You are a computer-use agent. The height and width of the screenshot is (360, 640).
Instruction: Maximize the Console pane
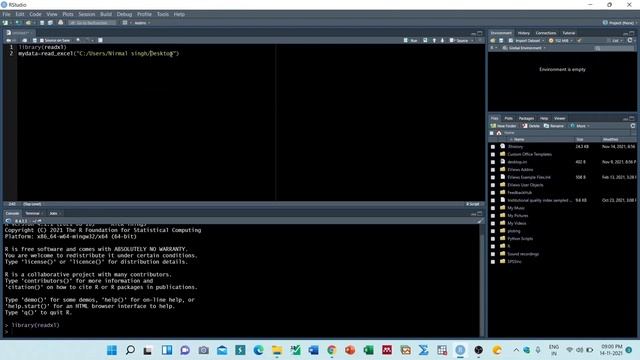[480, 213]
